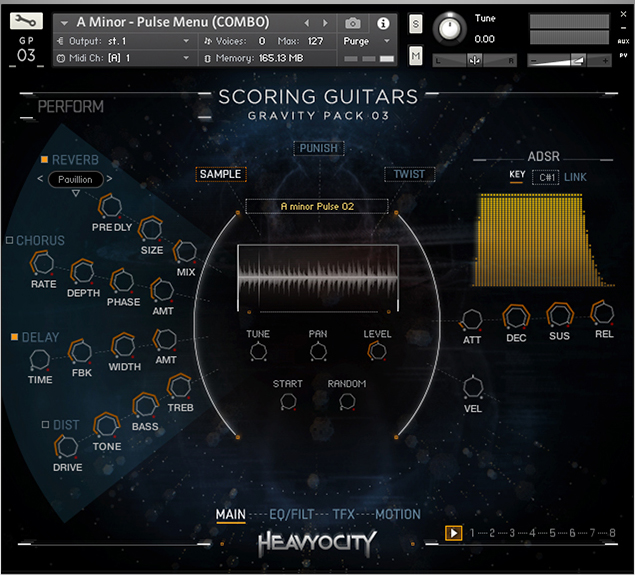
Task: Open the instrument info icon
Action: 383,23
